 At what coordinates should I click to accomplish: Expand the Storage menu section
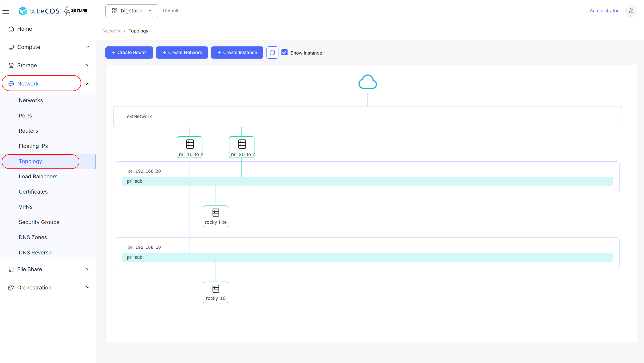pos(48,65)
